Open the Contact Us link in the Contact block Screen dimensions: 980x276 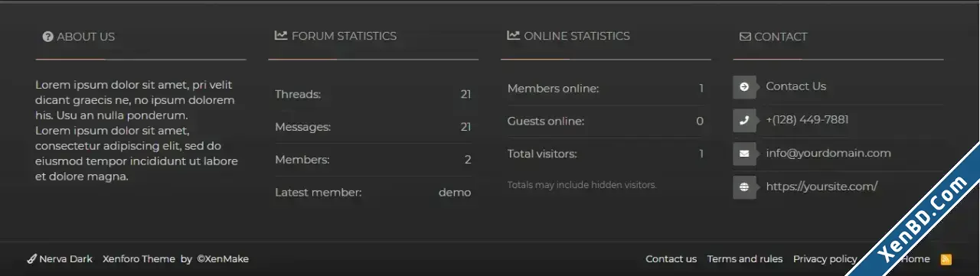click(x=795, y=86)
